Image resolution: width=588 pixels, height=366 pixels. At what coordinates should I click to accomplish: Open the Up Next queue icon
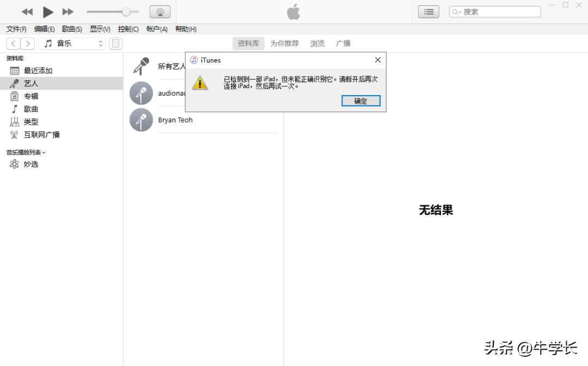click(x=428, y=11)
